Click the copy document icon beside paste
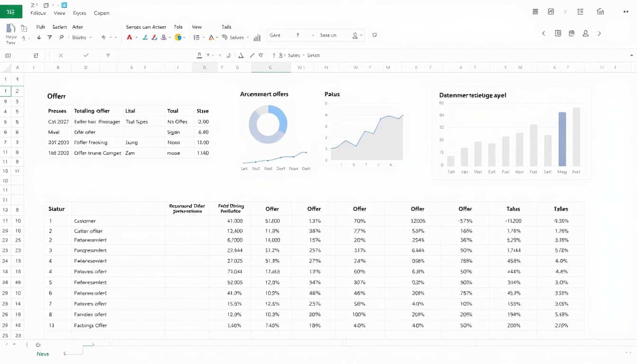This screenshot has width=637, height=364. (24, 28)
